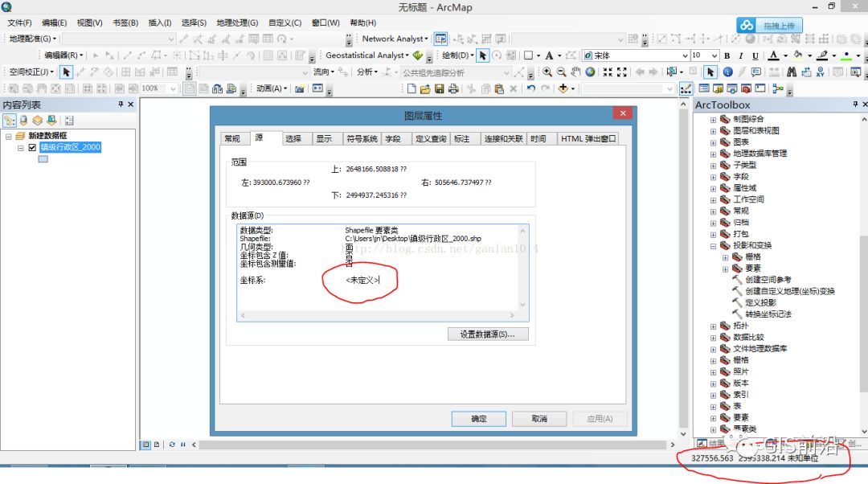
Task: Click the Network Analyst window icon
Action: pyautogui.click(x=440, y=39)
